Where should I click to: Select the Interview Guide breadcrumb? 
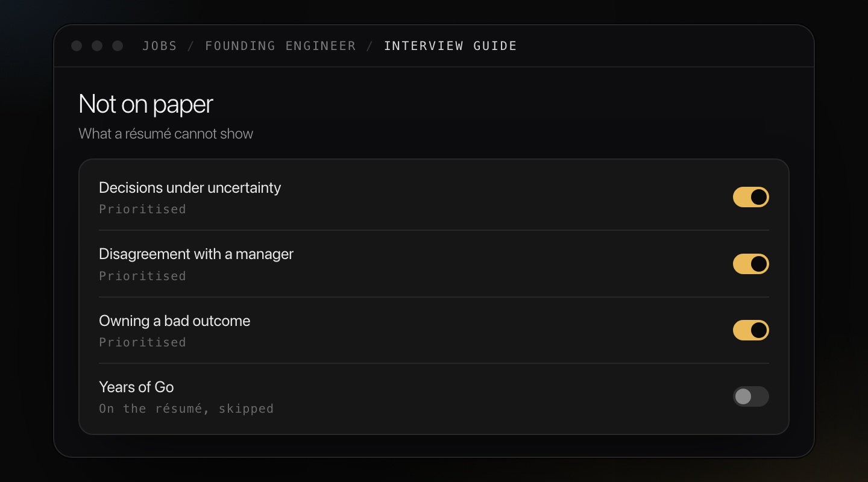tap(450, 46)
